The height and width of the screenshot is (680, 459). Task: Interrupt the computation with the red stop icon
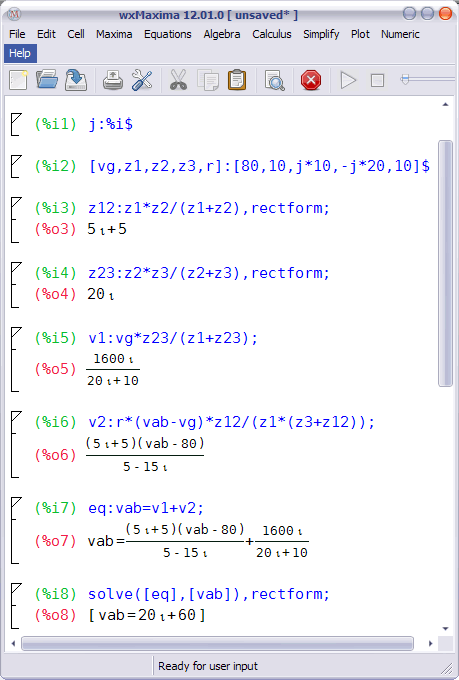311,80
